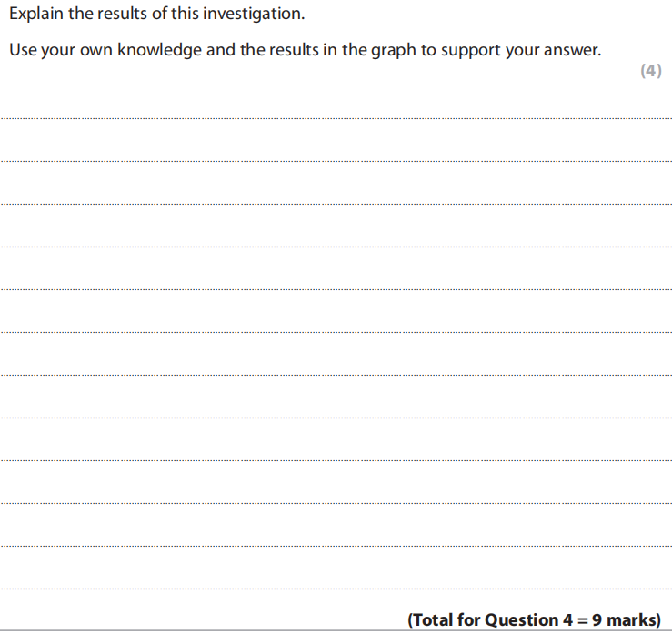Click the "Use your own knowledge" instruction sentence
Screen dimensions: 672x644
tap(305, 50)
